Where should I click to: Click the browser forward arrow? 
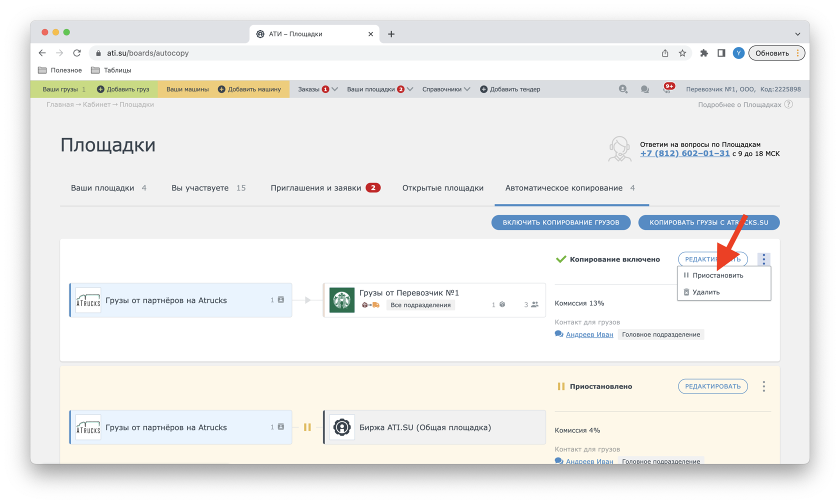click(x=59, y=53)
